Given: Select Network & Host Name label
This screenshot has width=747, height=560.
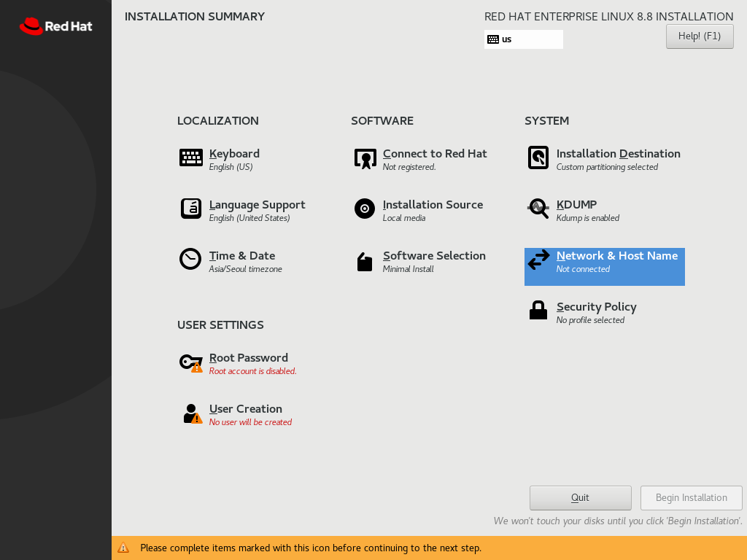Looking at the screenshot, I should tap(617, 256).
